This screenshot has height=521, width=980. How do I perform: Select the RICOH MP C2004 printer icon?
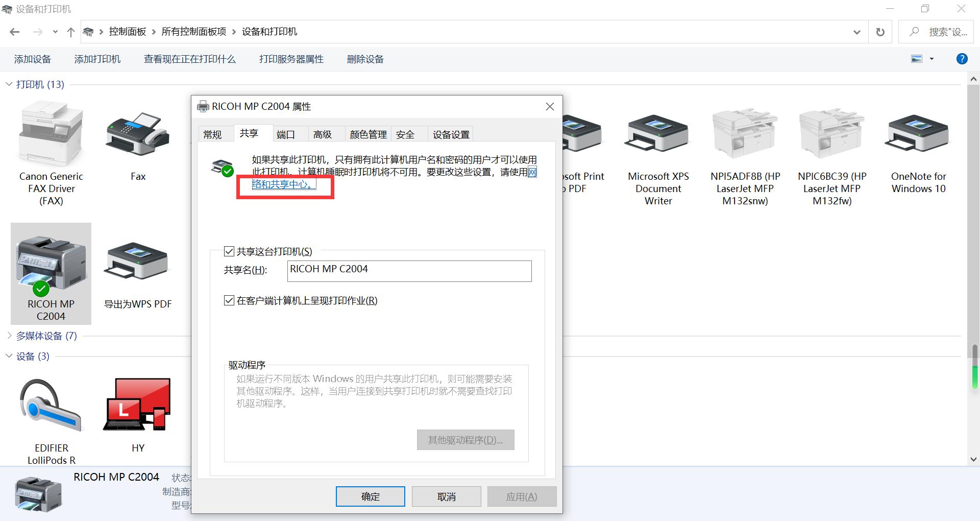coord(51,266)
